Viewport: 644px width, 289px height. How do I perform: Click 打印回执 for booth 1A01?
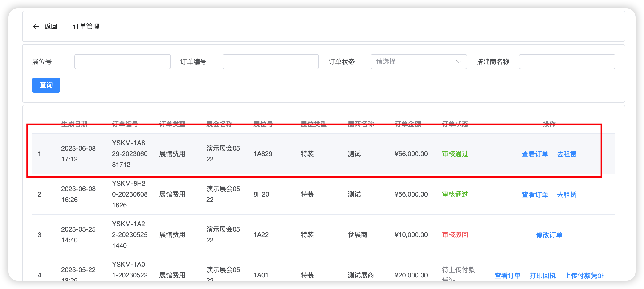[542, 276]
